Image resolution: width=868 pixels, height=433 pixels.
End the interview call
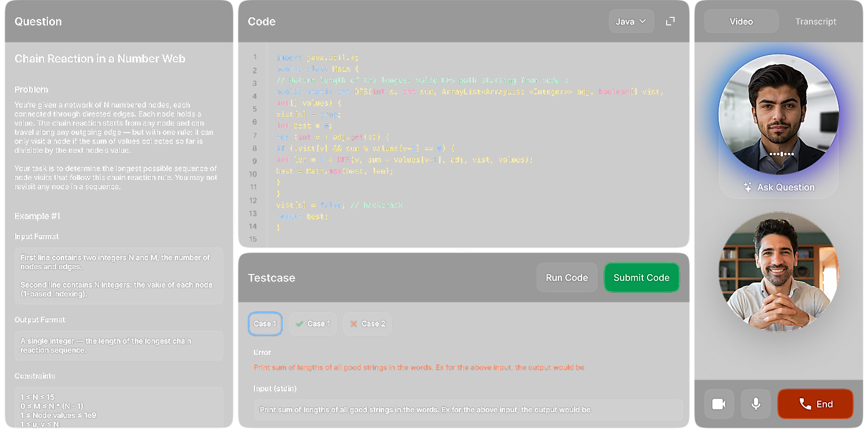pos(815,404)
